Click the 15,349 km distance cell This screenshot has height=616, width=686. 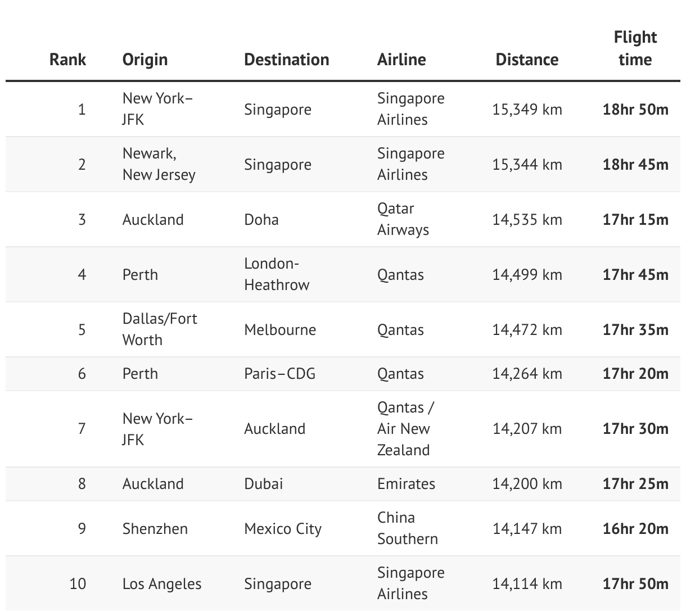point(527,109)
